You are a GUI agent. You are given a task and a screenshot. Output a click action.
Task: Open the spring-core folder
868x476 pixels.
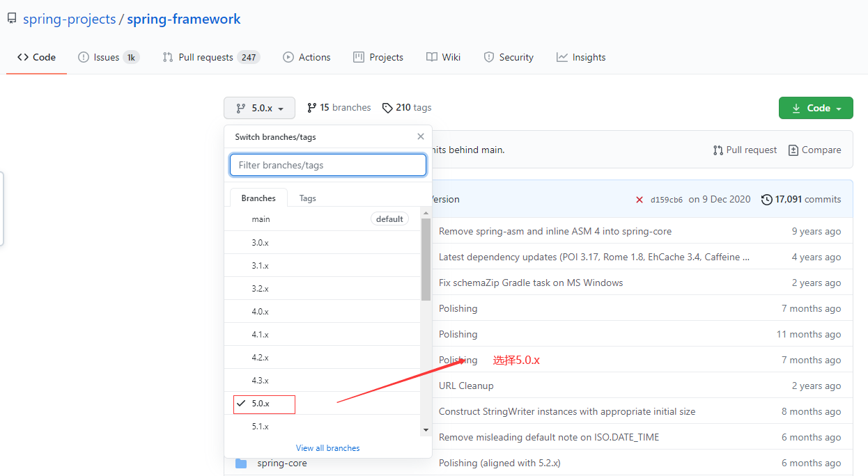pos(282,463)
